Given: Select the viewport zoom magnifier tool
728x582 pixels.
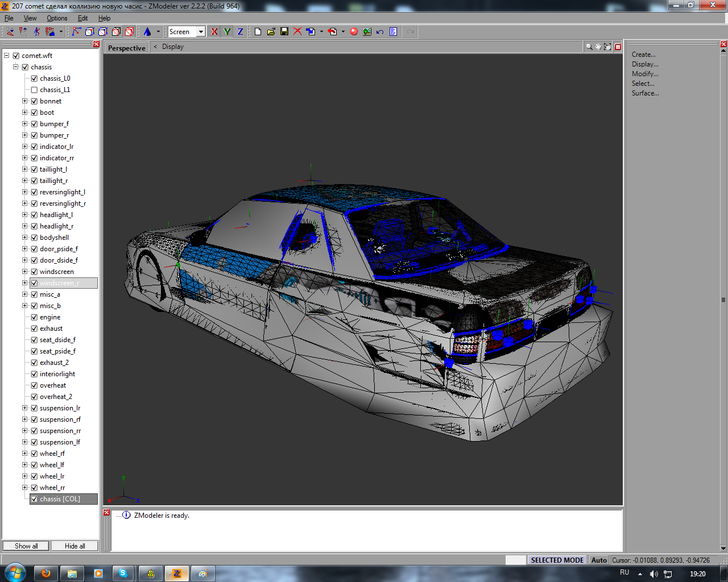Looking at the screenshot, I should (x=589, y=47).
